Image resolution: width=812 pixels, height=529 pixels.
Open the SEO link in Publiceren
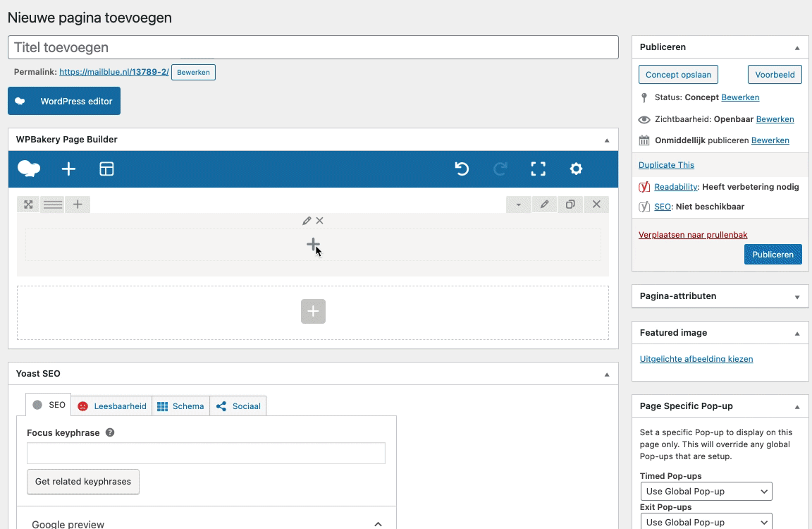[663, 207]
